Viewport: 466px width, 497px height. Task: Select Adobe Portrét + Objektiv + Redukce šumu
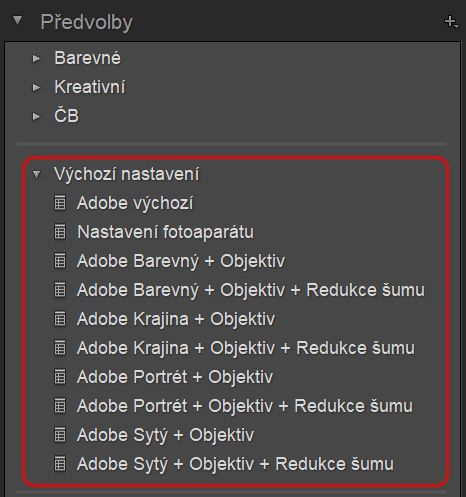245,406
